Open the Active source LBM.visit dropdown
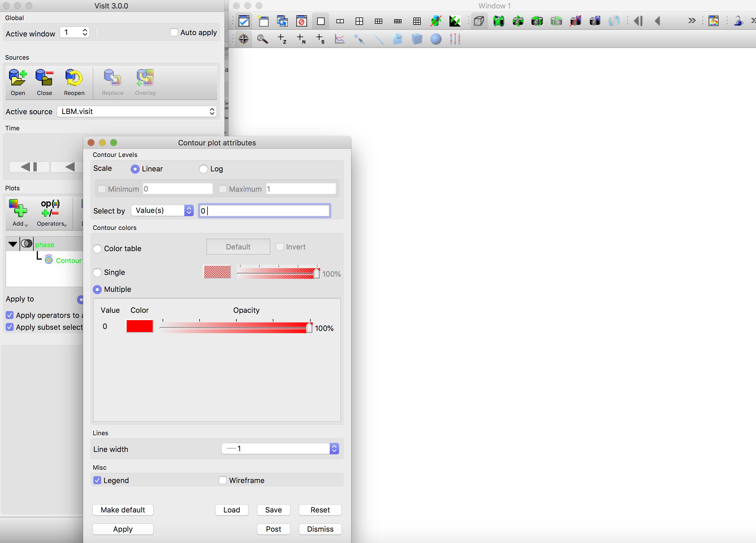 pyautogui.click(x=137, y=111)
